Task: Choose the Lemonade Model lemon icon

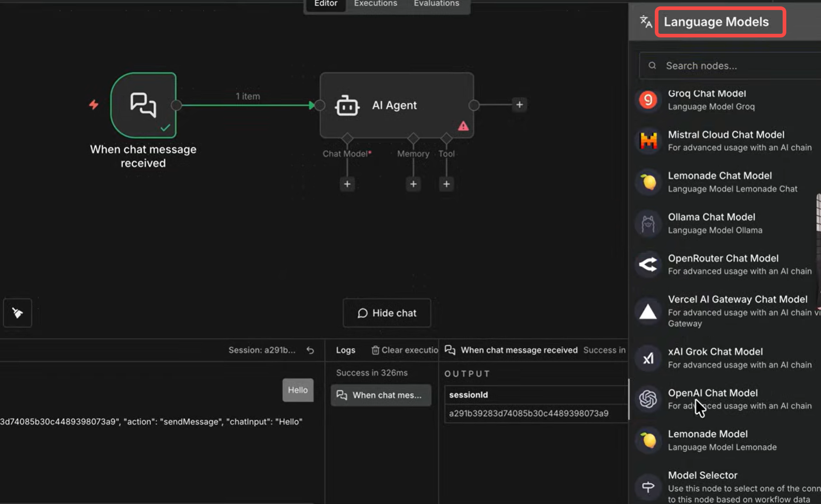Action: [648, 440]
